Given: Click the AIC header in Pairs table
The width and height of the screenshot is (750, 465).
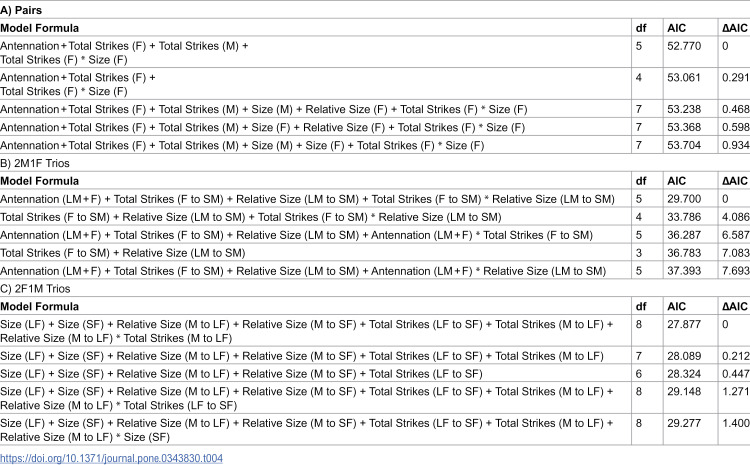Looking at the screenshot, I should tap(676, 28).
